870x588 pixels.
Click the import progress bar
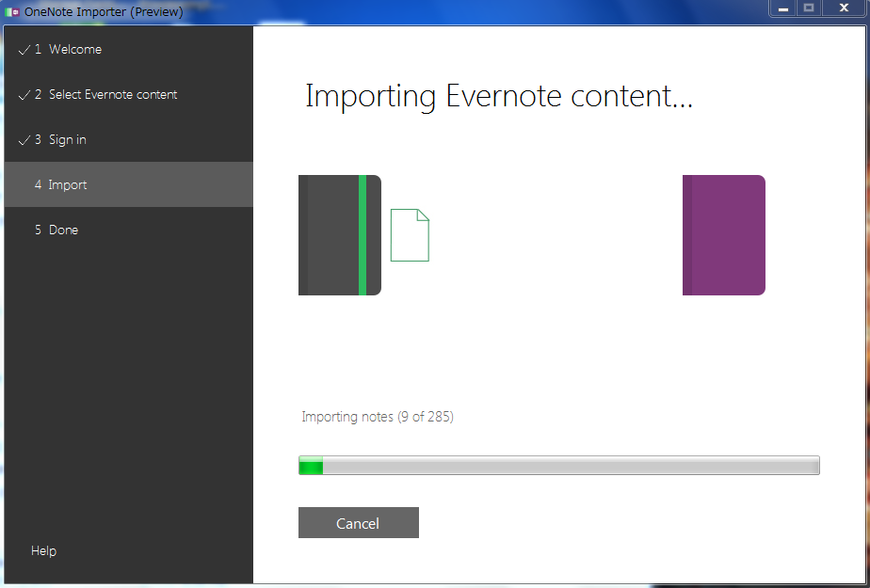tap(558, 466)
